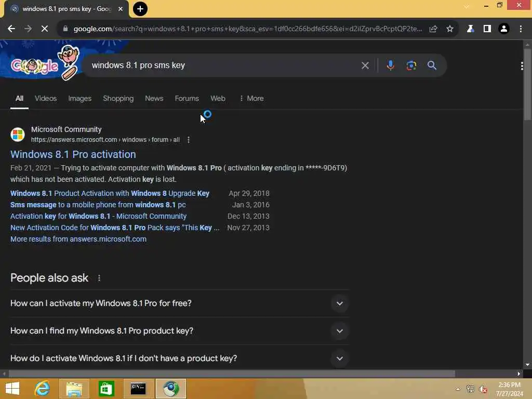This screenshot has height=399, width=532.
Task: Open the Chrome Labs flask icon
Action: pos(470,29)
